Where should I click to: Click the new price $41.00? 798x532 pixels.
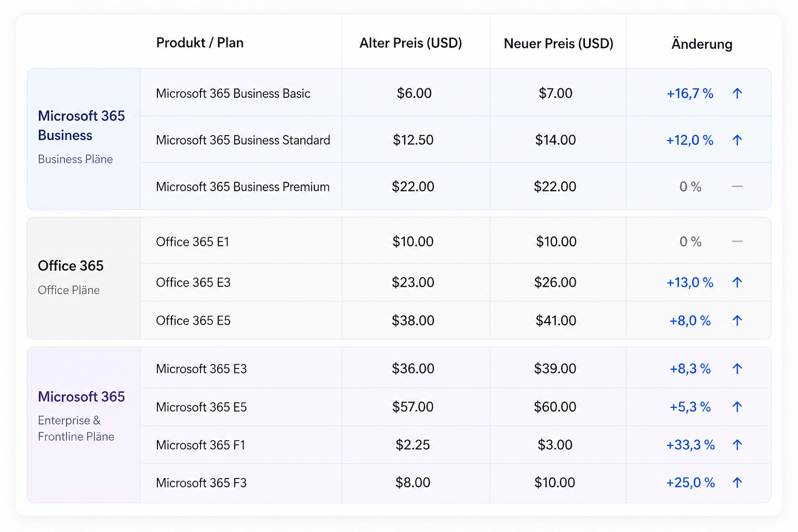[556, 320]
